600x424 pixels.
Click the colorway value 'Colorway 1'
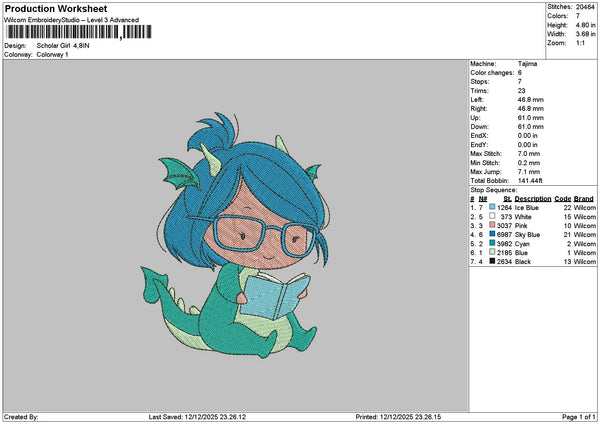point(52,55)
